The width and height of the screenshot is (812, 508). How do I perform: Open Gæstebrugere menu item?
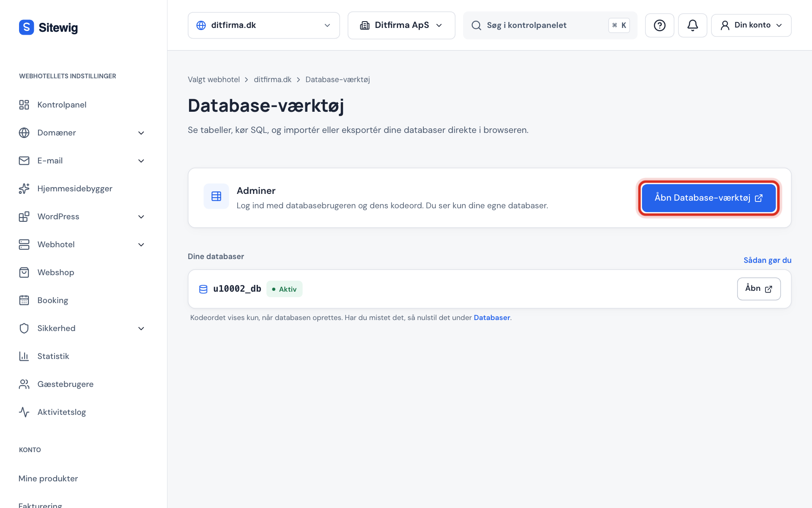click(66, 384)
